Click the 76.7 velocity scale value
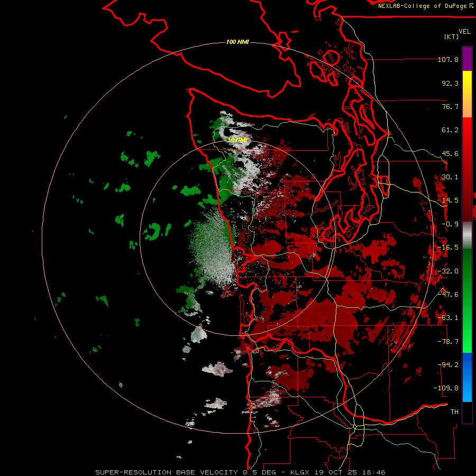Screen dimensions: 476x476 tap(450, 106)
